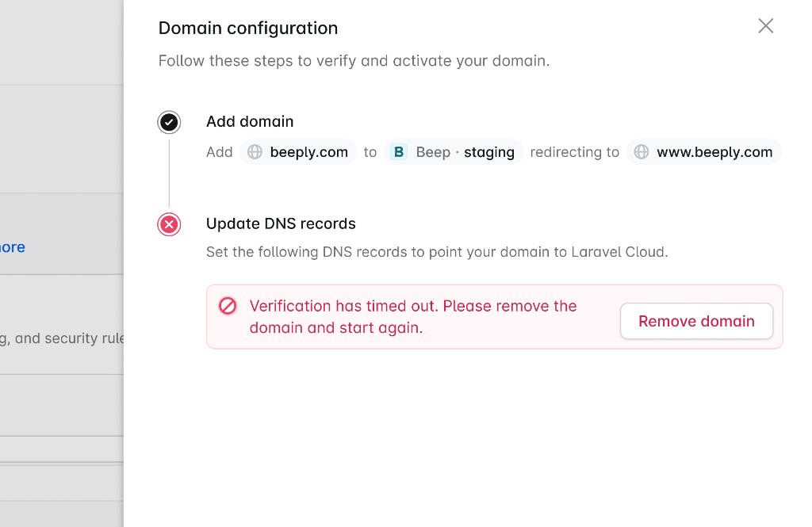
Task: Click the Beep app name in the chip
Action: [433, 152]
